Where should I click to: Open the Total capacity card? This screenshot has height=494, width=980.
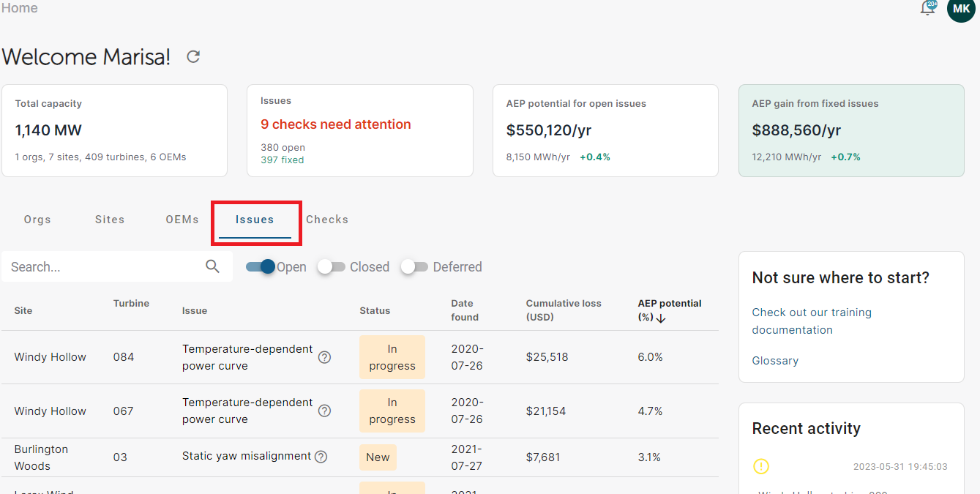click(x=114, y=131)
